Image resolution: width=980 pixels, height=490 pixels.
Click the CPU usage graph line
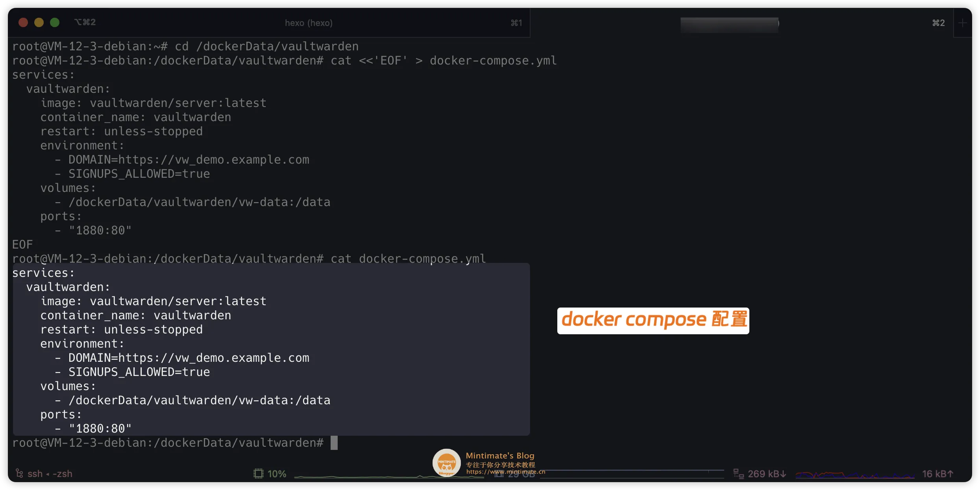point(389,477)
